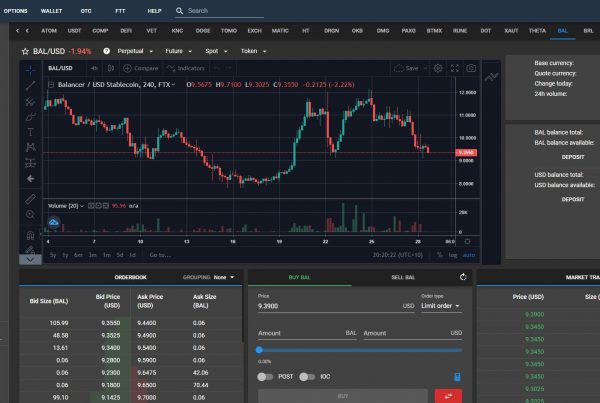
Task: Enable the POST order toggle
Action: 266,377
